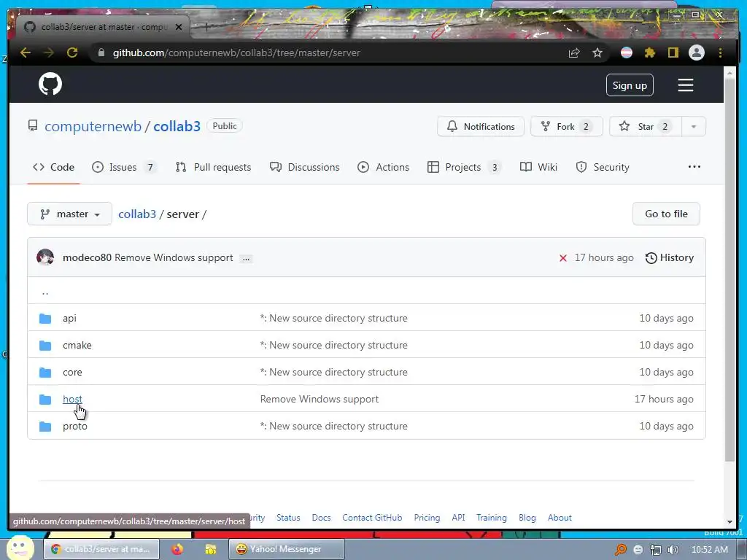The height and width of the screenshot is (560, 747).
Task: Expand the commit message ellipsis
Action: 246,259
